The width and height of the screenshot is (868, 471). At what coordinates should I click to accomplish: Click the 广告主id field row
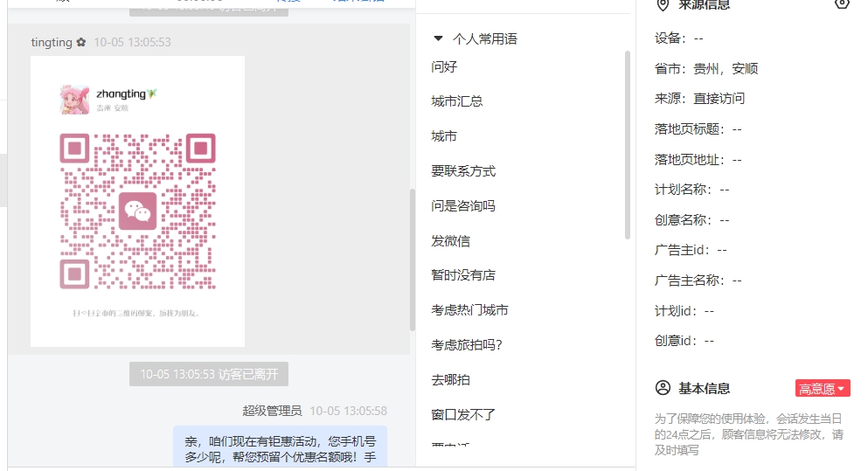(x=691, y=250)
